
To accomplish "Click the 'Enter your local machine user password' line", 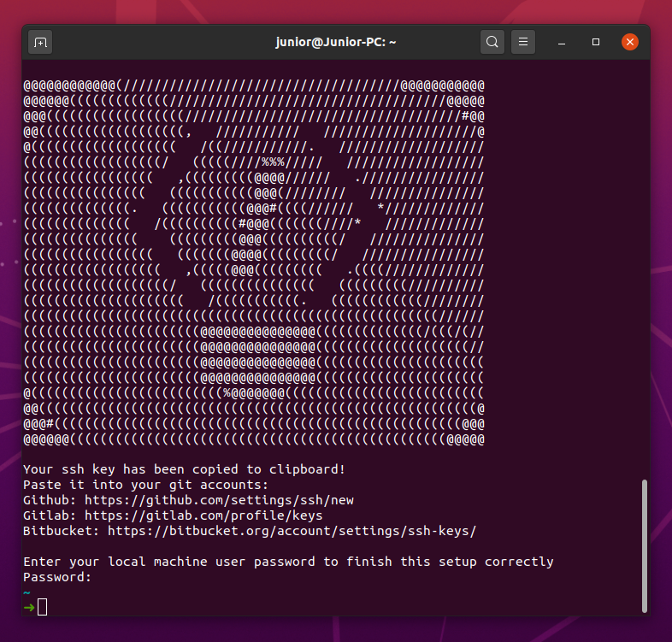I will pos(288,562).
